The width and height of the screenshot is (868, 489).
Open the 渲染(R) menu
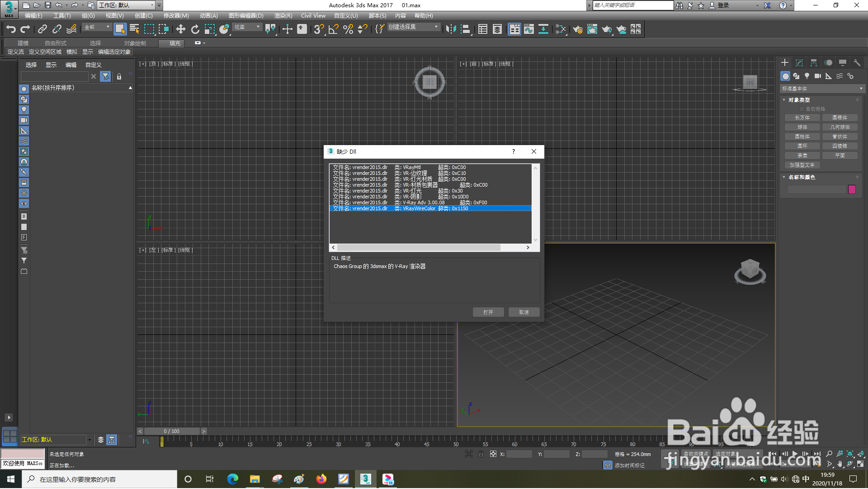(283, 16)
